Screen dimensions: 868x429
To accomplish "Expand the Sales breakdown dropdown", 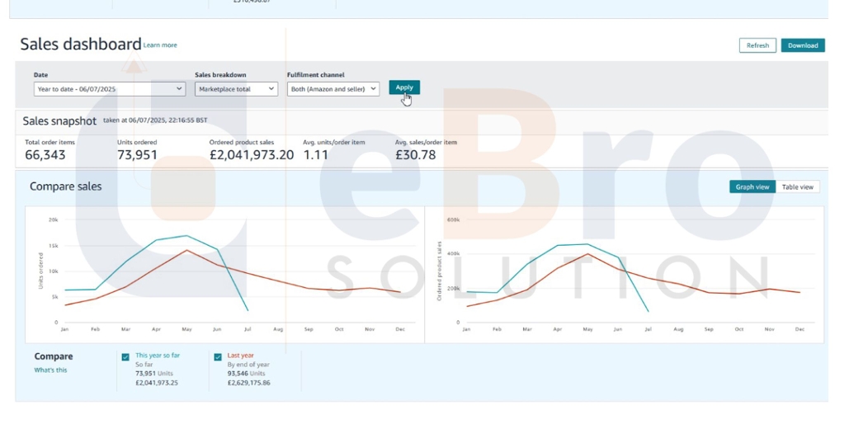I will point(236,89).
